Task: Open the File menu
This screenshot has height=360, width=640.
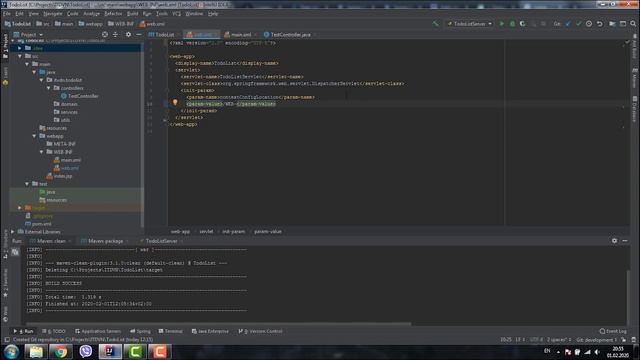Action: [x=7, y=13]
